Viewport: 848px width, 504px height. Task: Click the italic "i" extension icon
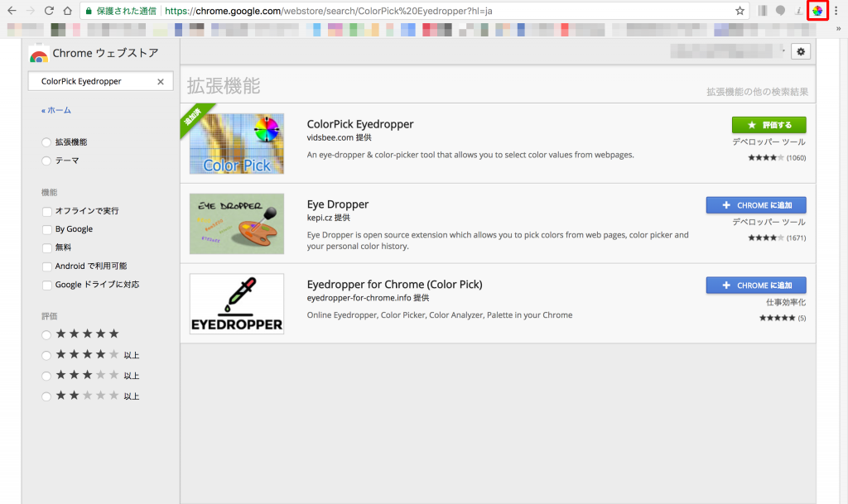(798, 11)
